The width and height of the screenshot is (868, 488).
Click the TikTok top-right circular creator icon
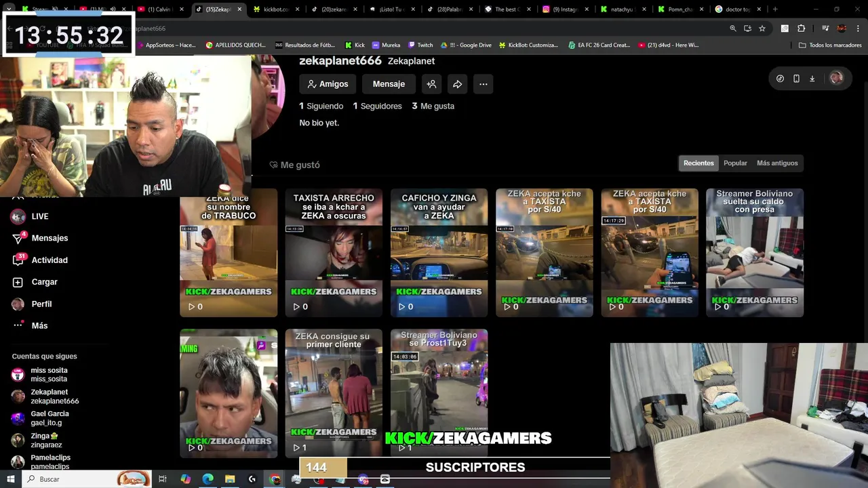coord(780,78)
